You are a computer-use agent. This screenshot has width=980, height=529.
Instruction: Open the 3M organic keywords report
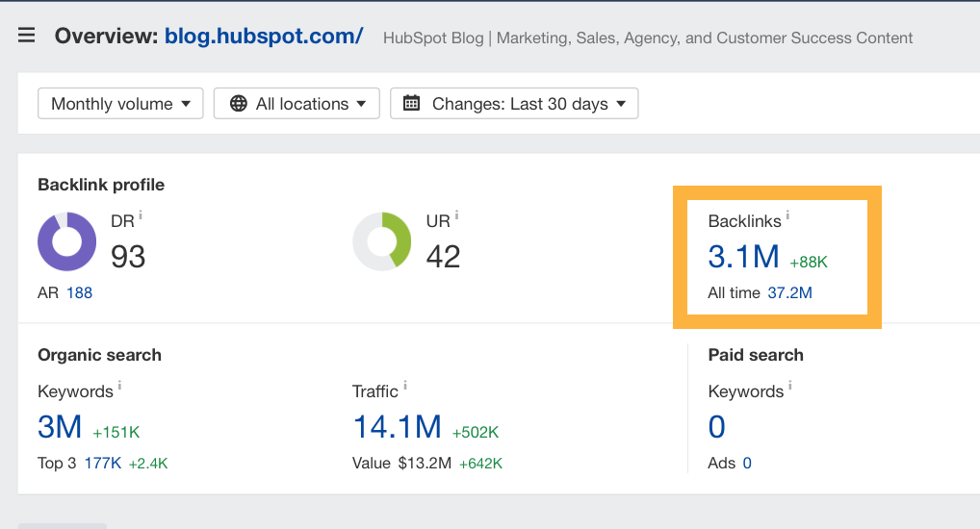pyautogui.click(x=60, y=427)
